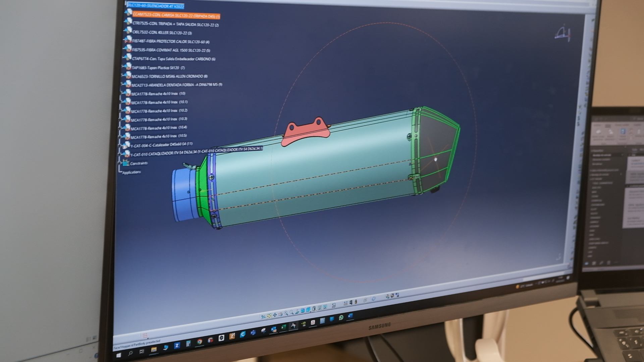Click the Rotate view tool
Screen dimensions: 644x362
pos(280,314)
